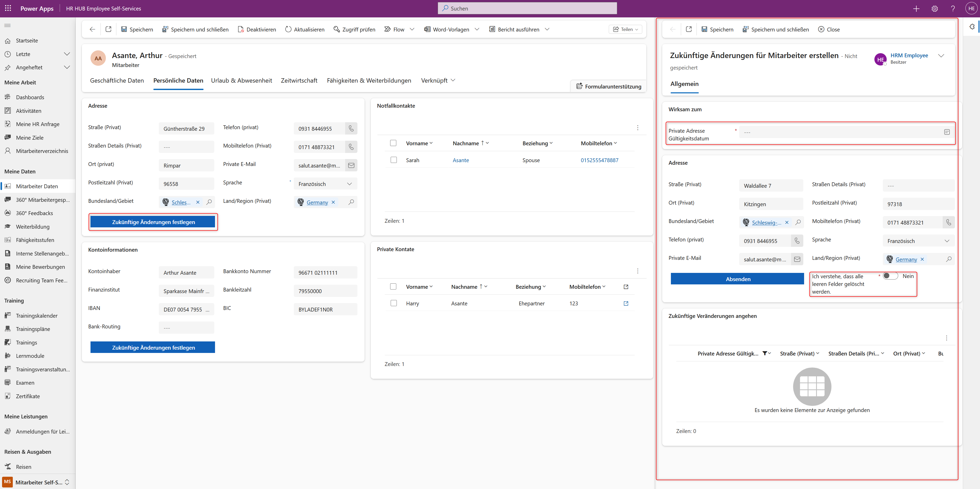Switch to Geschäftliche Daten tab
Image resolution: width=980 pixels, height=489 pixels.
pos(117,80)
